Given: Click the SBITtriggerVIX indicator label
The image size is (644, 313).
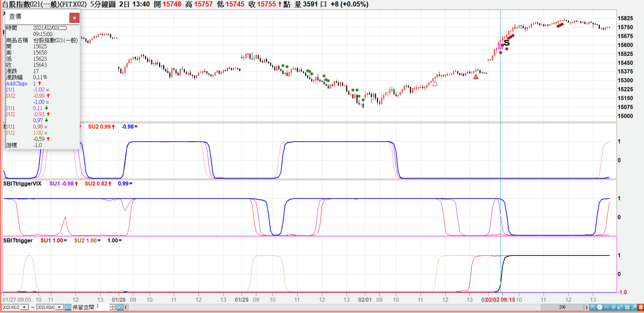Looking at the screenshot, I should pos(22,184).
